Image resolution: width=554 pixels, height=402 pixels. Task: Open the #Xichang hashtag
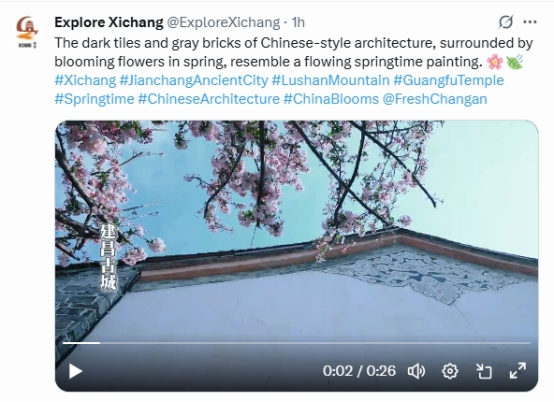[85, 80]
